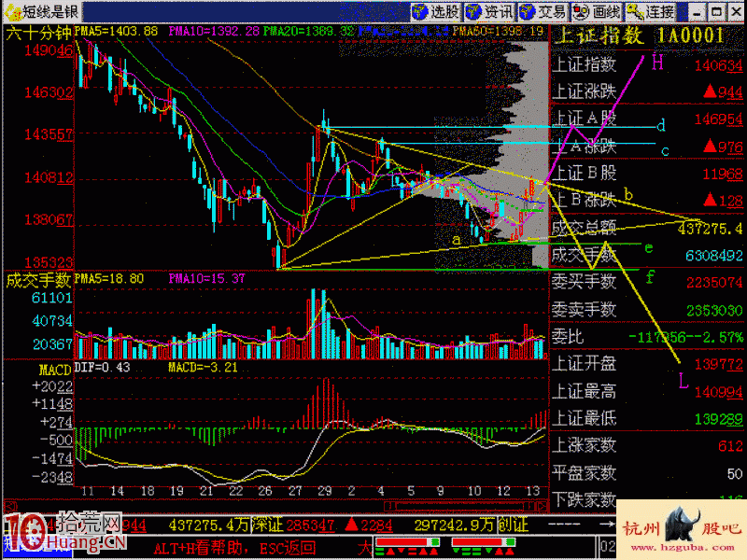Click the volume PMA10=15.37 text
Image resolution: width=747 pixels, height=560 pixels.
point(206,278)
